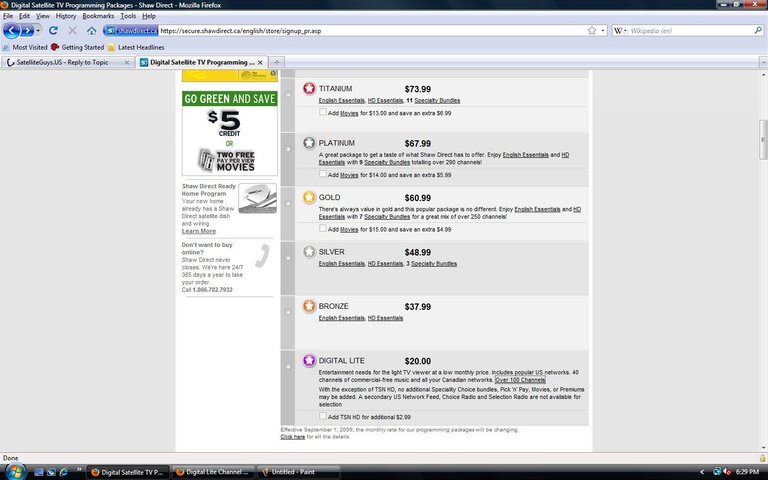The image size is (768, 480).
Task: Reload the page with the refresh icon
Action: coord(53,30)
